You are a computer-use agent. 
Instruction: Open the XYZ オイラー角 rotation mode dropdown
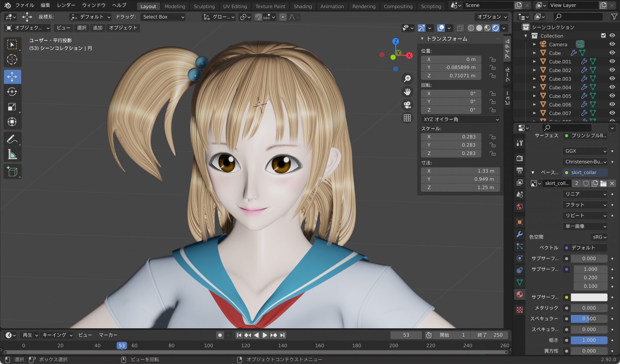click(460, 119)
